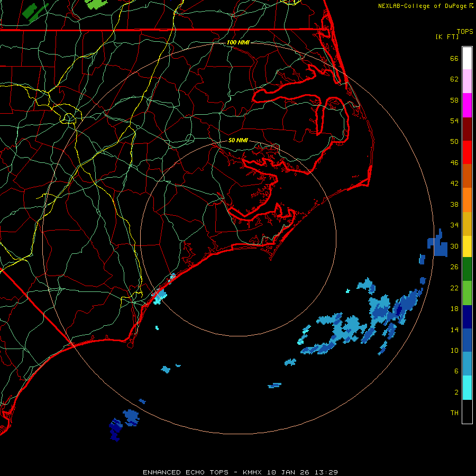Click the 50 NMI range ring label
Screen dimensions: 476x476
tap(238, 140)
